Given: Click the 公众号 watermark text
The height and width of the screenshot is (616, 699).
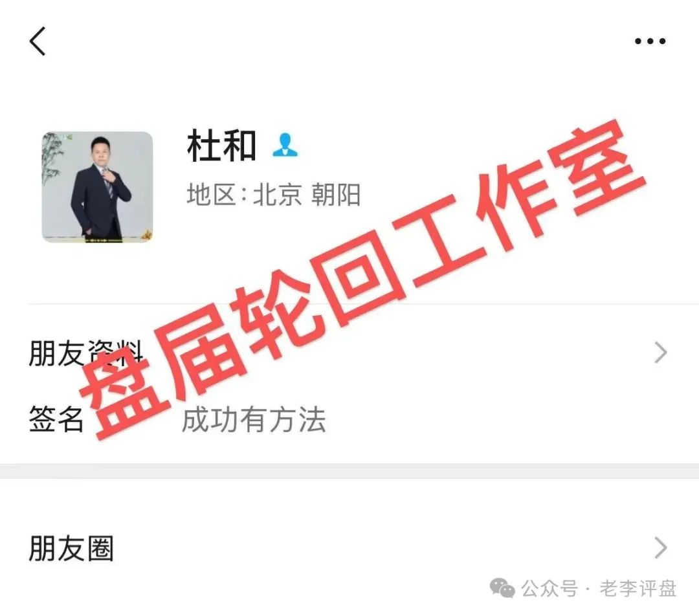Looking at the screenshot, I should 549,588.
